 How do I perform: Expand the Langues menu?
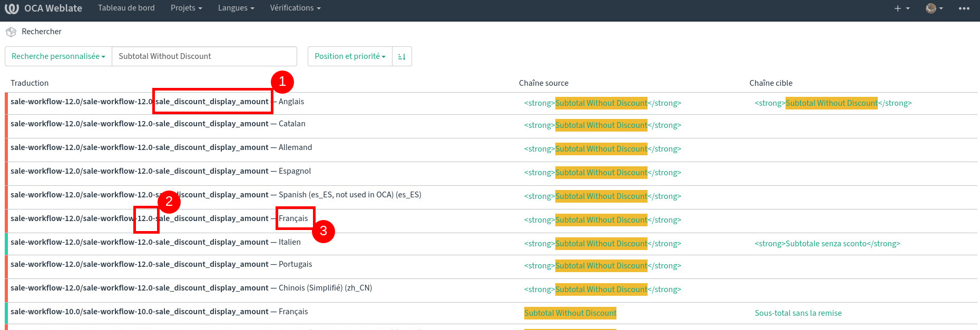[x=236, y=8]
